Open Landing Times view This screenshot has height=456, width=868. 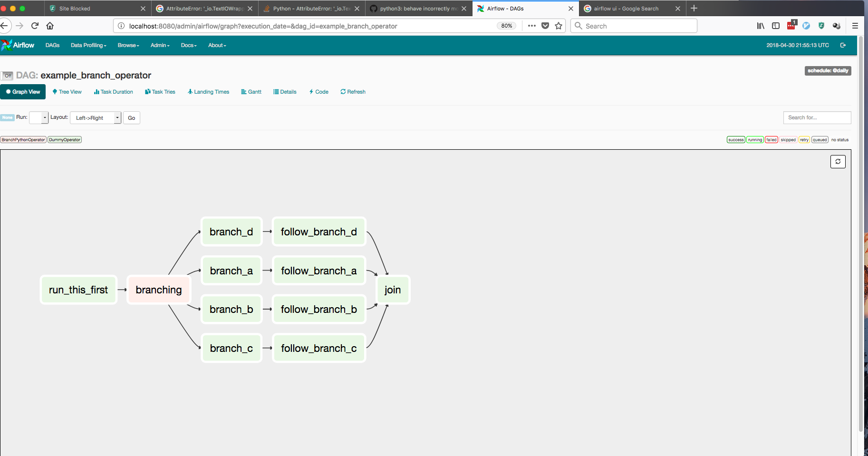208,92
